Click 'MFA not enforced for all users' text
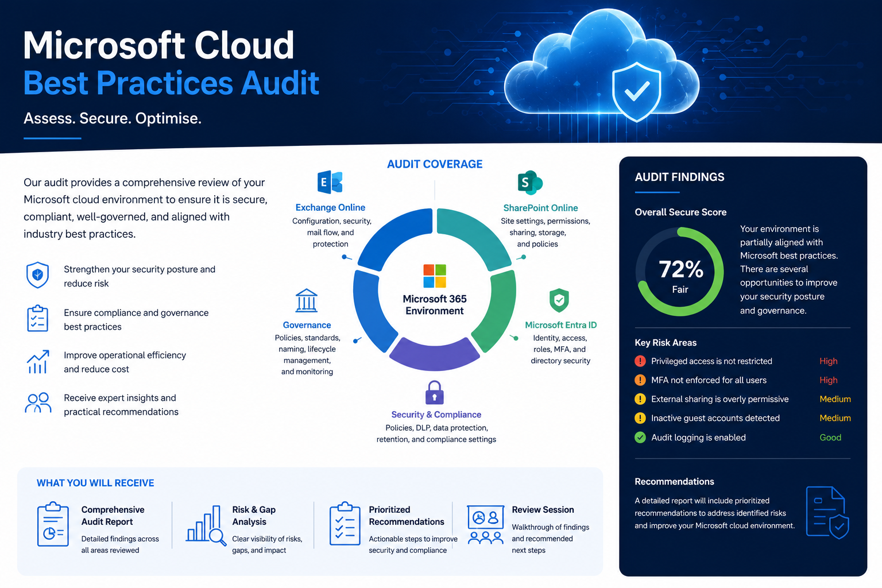 tap(709, 380)
